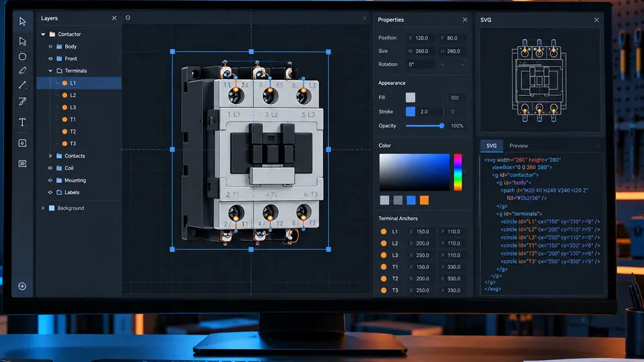Open the bottom circular toolbar icon
Screen dimensions: 644x362
(x=23, y=286)
